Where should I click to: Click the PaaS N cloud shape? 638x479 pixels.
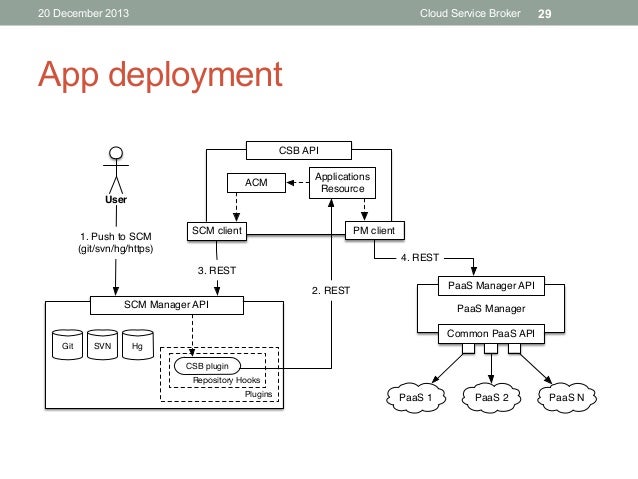point(567,397)
